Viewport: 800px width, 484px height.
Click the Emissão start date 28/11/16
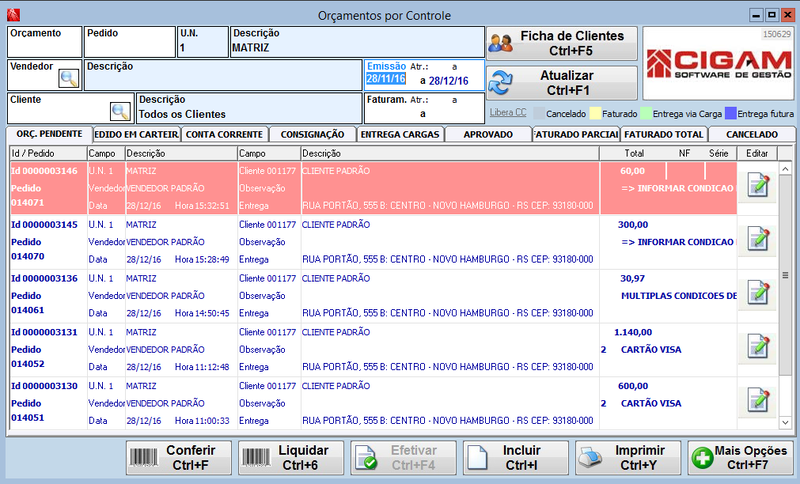tap(386, 79)
